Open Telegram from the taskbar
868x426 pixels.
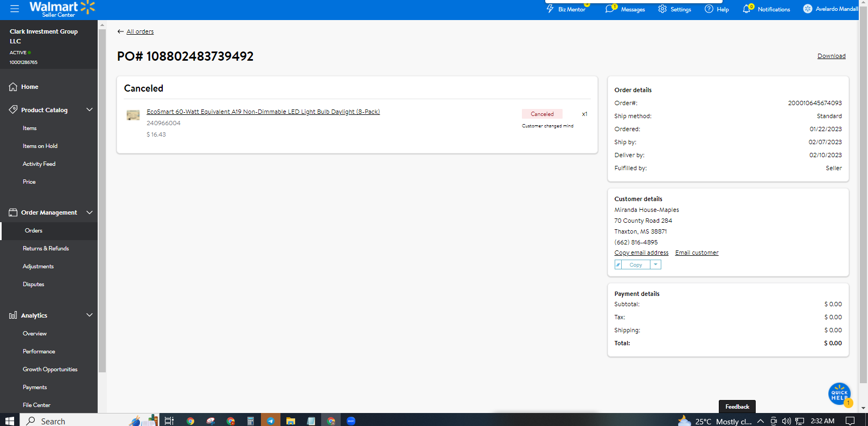click(x=270, y=421)
